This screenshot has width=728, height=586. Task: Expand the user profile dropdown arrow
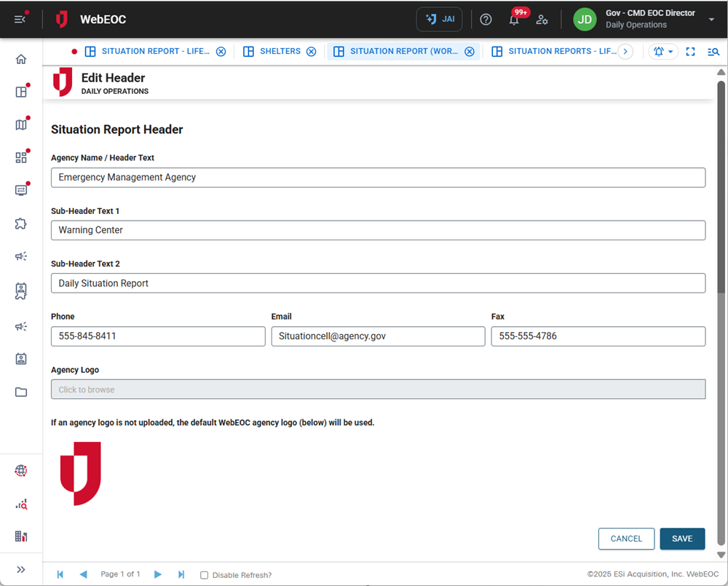coord(711,20)
